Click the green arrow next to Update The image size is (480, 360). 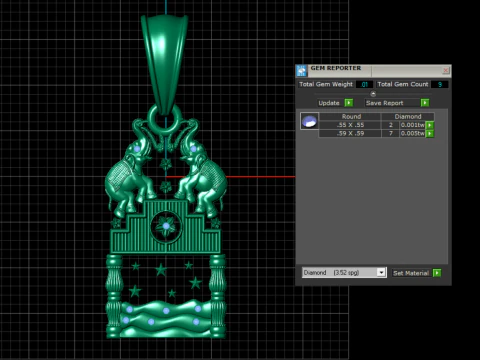coord(349,103)
